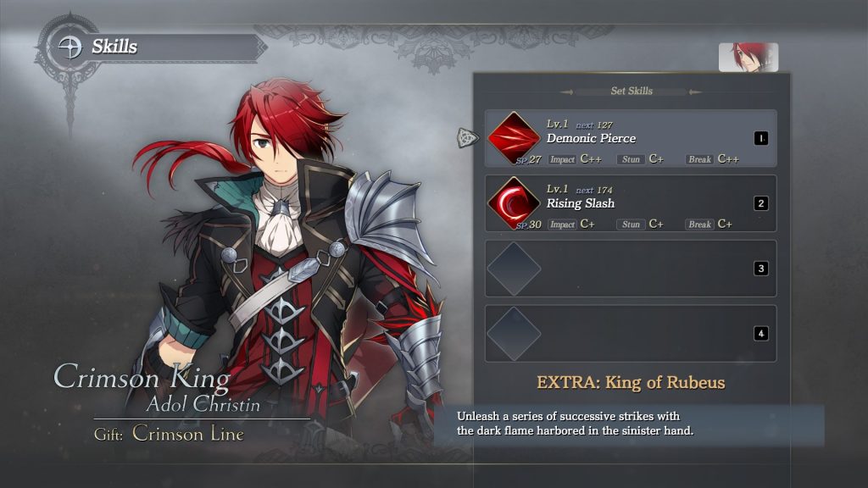Image resolution: width=868 pixels, height=488 pixels.
Task: Select EXTRA: King of Rubeus skill
Action: coord(631,382)
